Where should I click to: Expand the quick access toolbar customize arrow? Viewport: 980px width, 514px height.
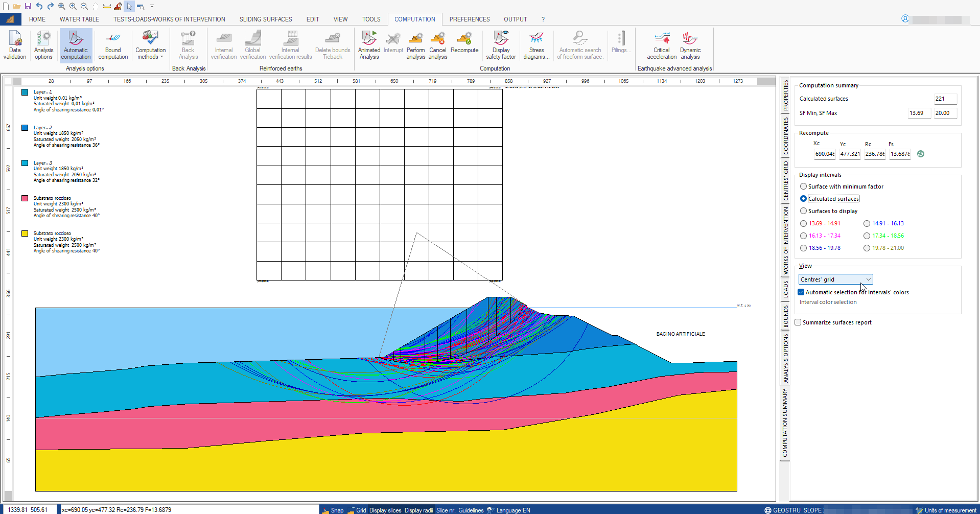[152, 7]
